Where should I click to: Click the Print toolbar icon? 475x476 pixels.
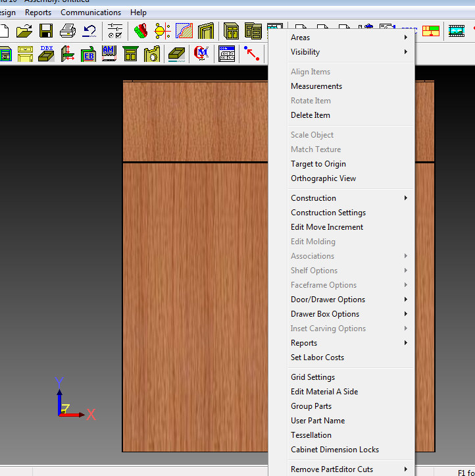click(68, 31)
